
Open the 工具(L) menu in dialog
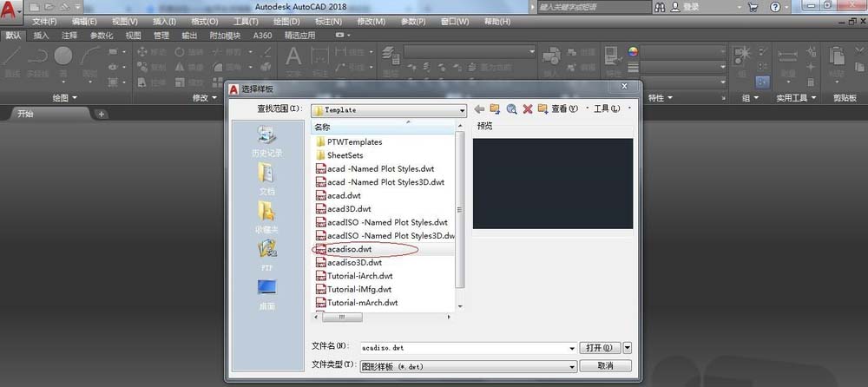click(x=607, y=109)
